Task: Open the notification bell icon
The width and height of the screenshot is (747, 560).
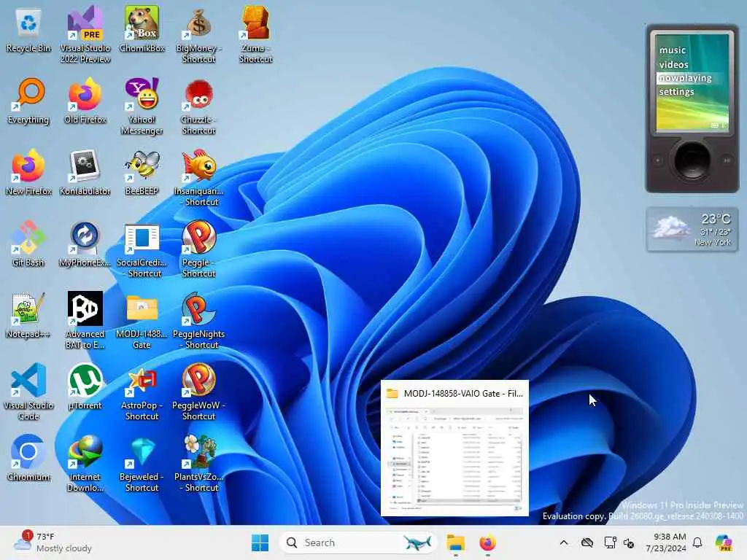Action: coord(697,542)
